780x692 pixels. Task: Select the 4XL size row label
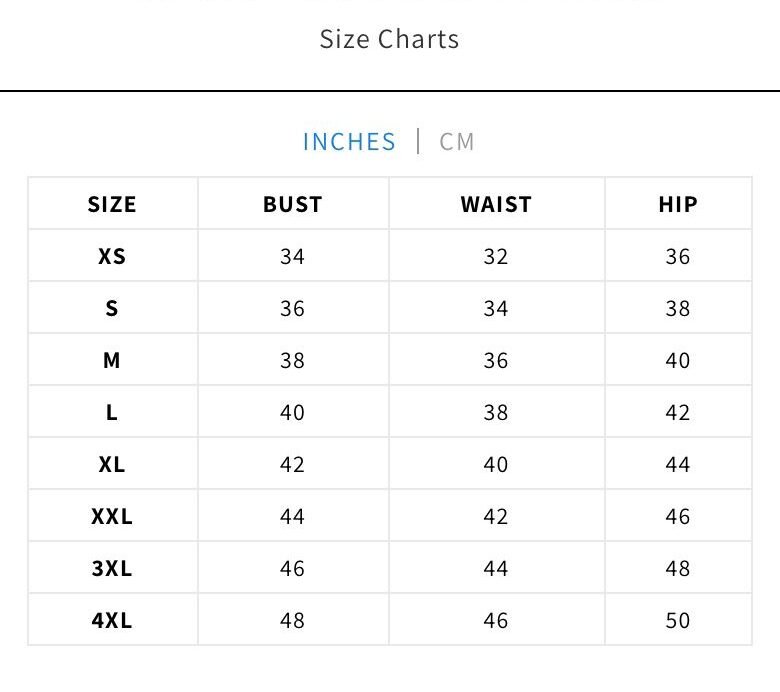[x=112, y=621]
